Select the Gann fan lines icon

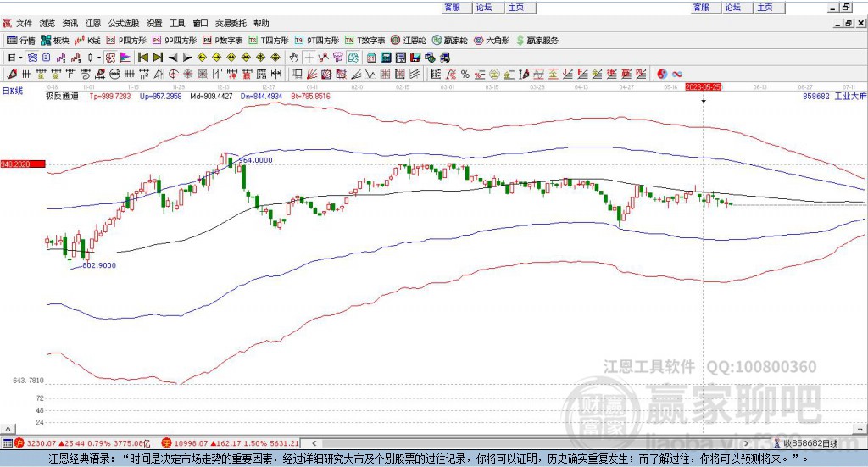(x=312, y=74)
